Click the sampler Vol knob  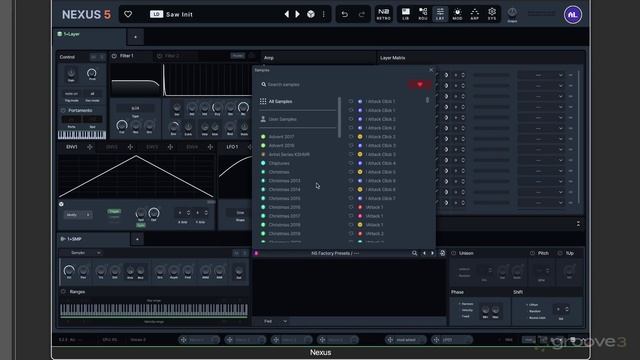pyautogui.click(x=69, y=270)
